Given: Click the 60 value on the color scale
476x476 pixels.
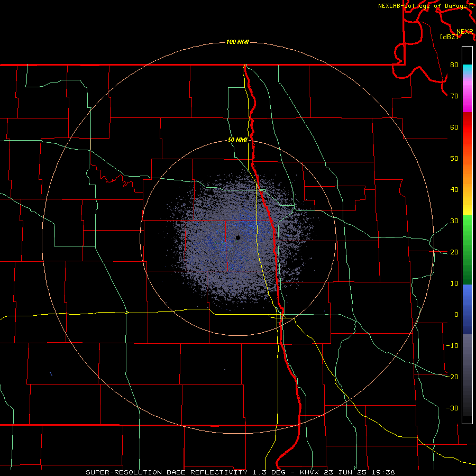Looking at the screenshot, I should coord(454,127).
